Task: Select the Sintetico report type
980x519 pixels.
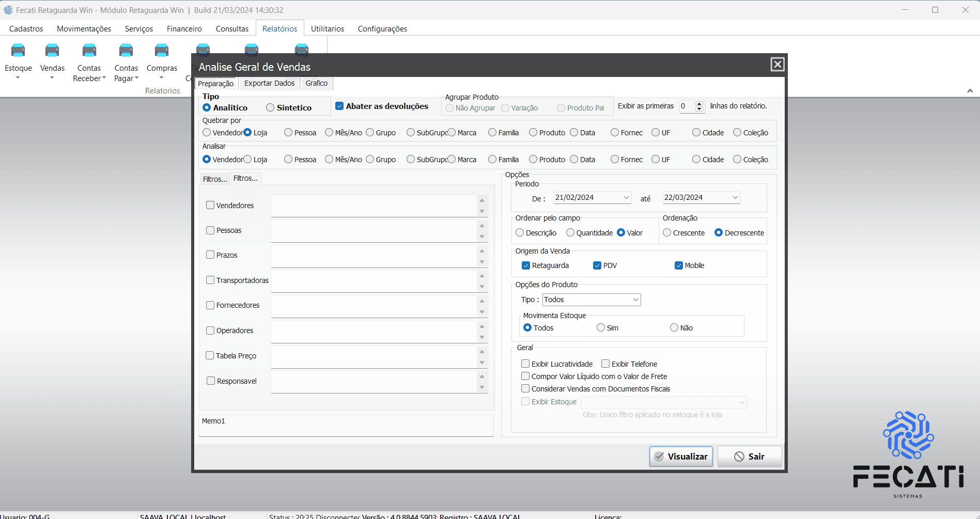Action: coord(270,108)
